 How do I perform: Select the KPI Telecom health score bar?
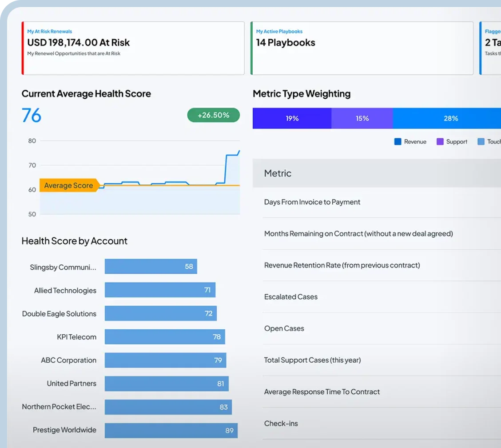pos(164,337)
